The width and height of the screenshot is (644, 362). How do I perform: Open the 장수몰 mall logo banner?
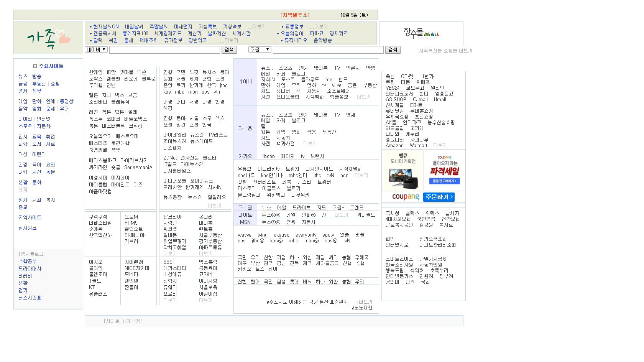tap(421, 33)
